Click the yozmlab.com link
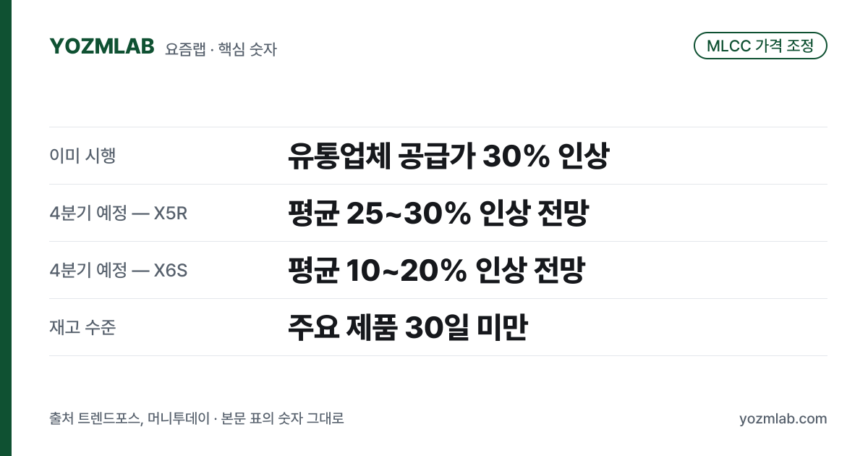The height and width of the screenshot is (456, 868). [x=783, y=419]
